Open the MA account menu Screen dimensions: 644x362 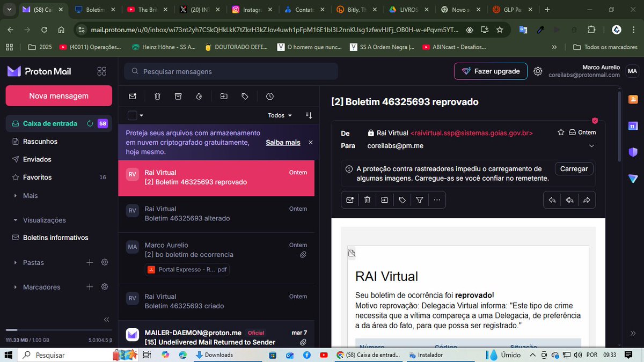633,71
